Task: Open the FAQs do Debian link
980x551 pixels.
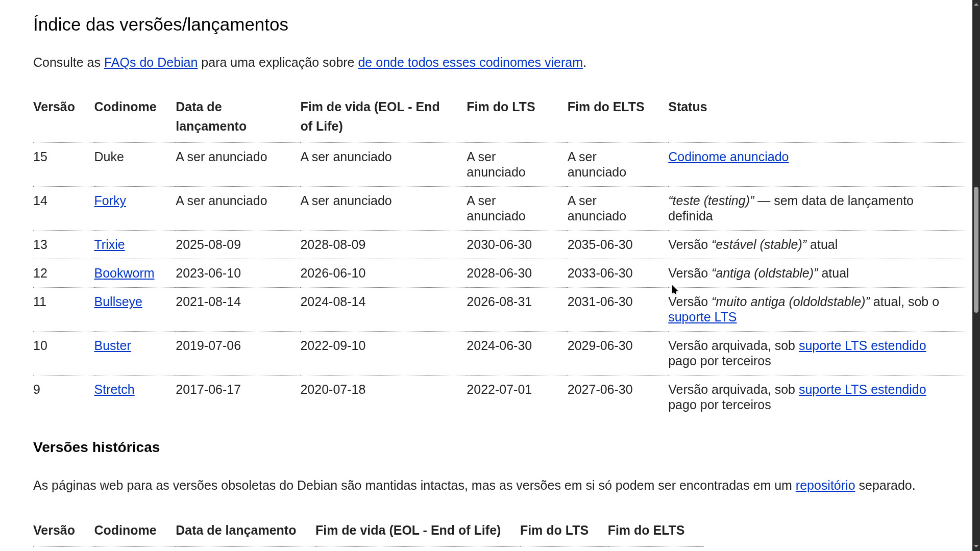Action: (151, 62)
